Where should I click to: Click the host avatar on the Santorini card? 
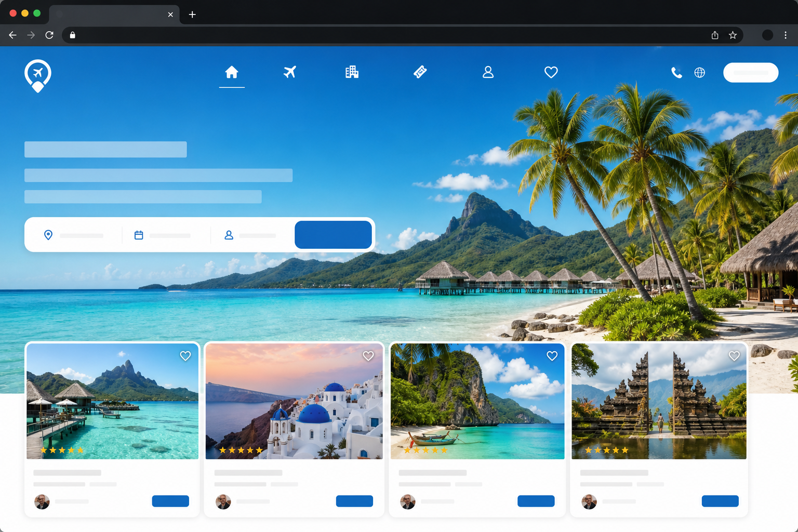[223, 502]
